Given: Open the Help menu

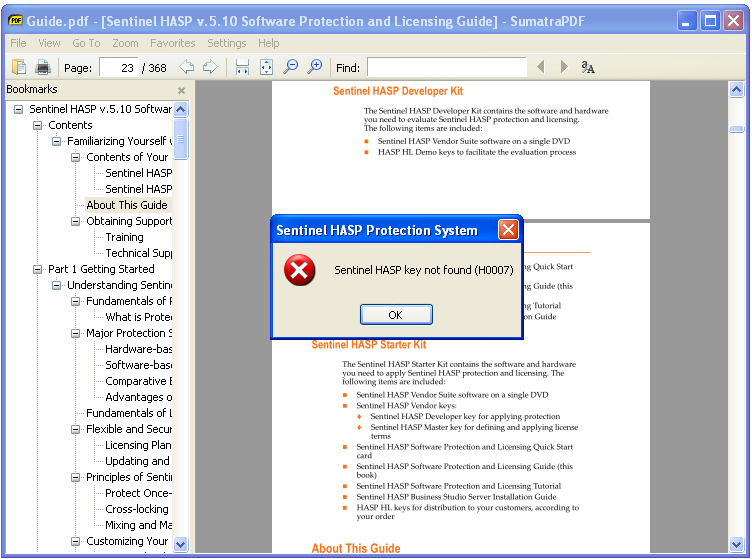Looking at the screenshot, I should 269,43.
